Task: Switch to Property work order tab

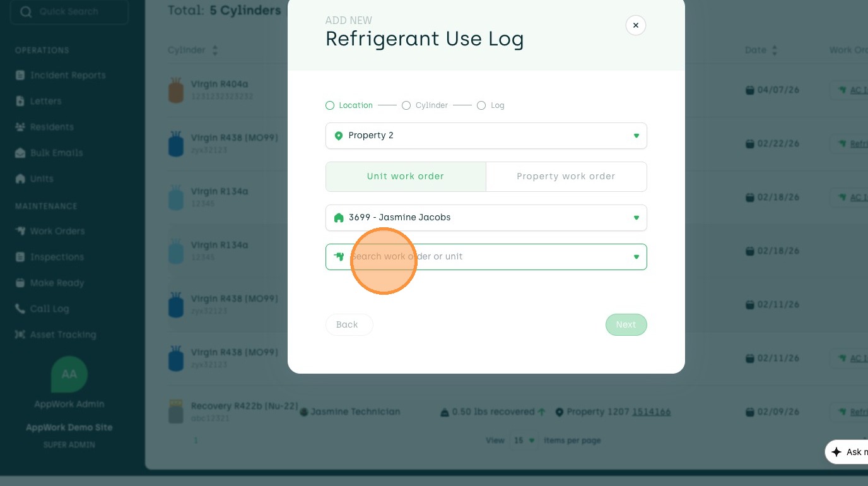Action: coord(566,177)
